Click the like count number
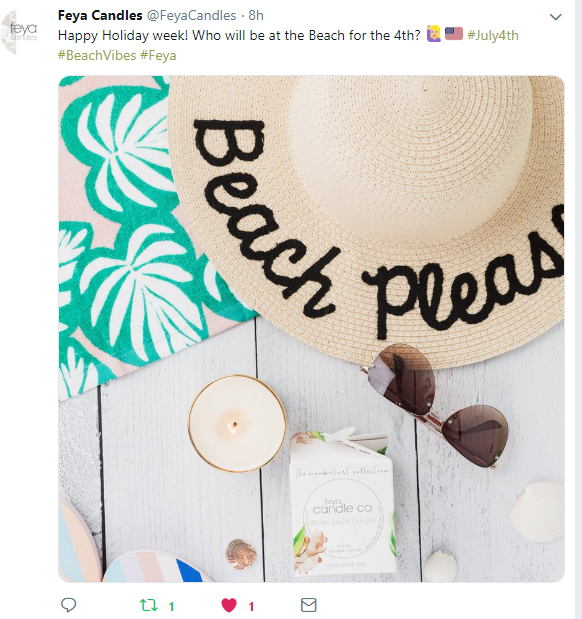 click(x=251, y=606)
